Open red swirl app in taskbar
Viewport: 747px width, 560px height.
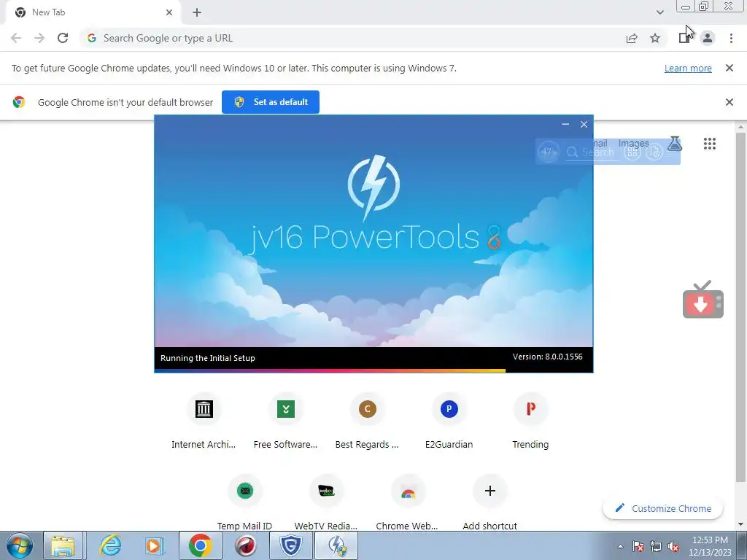[x=245, y=545]
